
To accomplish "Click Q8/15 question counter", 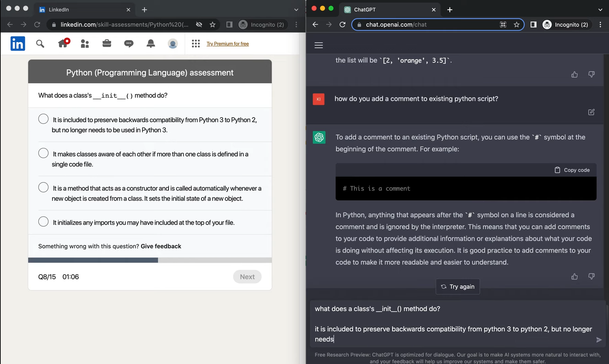I will click(x=47, y=277).
